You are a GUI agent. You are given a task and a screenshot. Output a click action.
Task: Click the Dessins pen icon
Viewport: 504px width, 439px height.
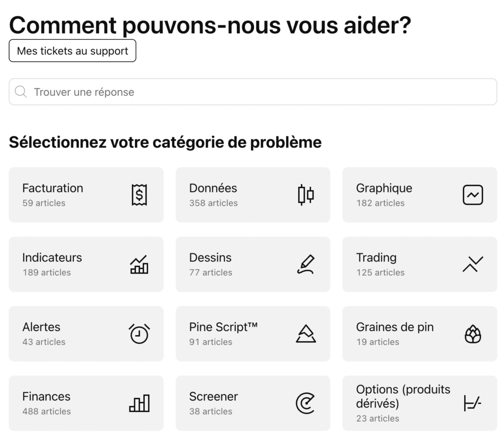click(306, 264)
